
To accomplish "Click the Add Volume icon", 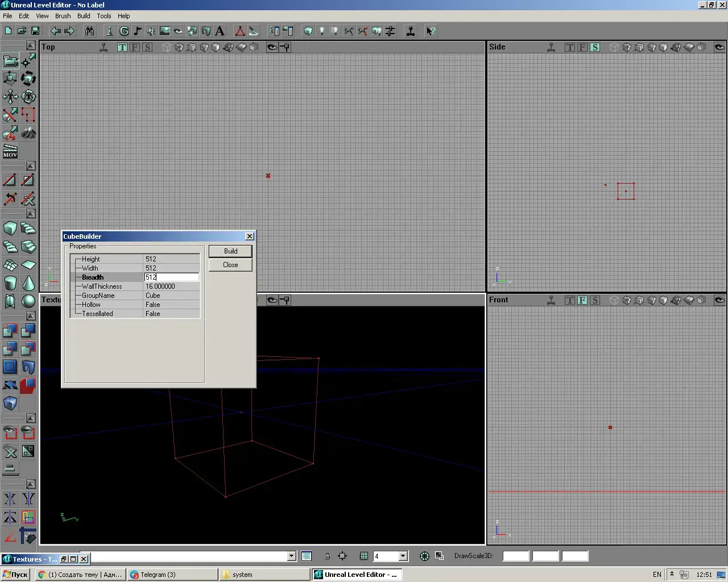I will tap(10, 404).
